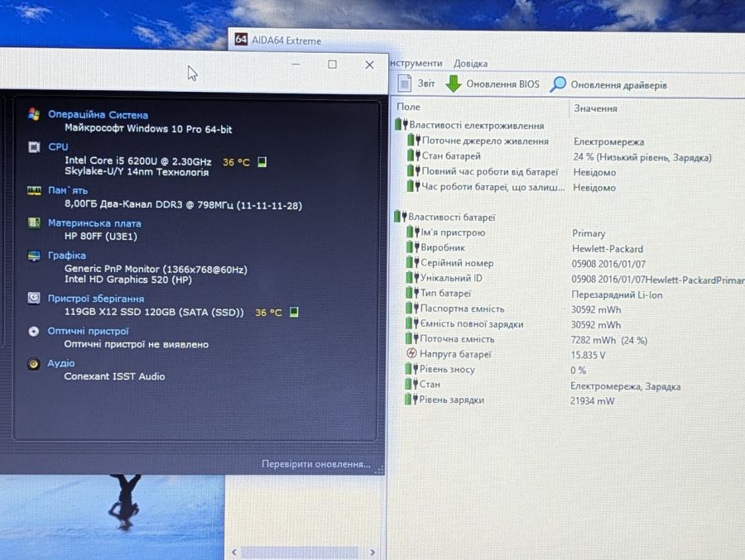Click battery icon beside Рівень зарядки
Screen dimensions: 745x560
coord(411,399)
